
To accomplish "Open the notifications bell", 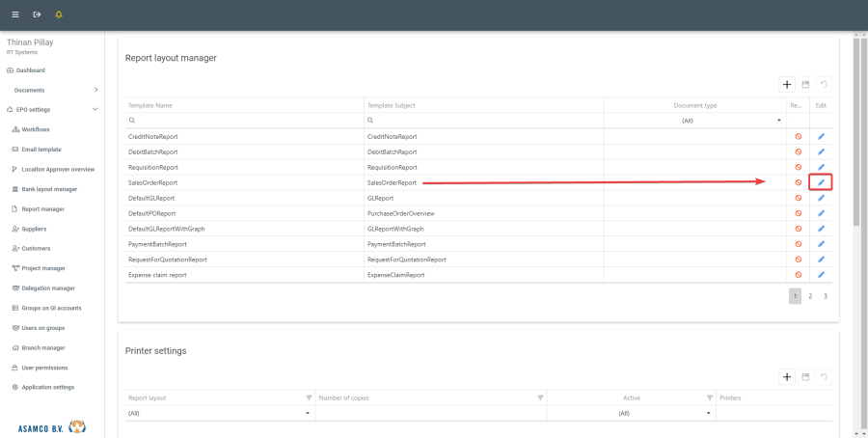I will click(x=59, y=14).
